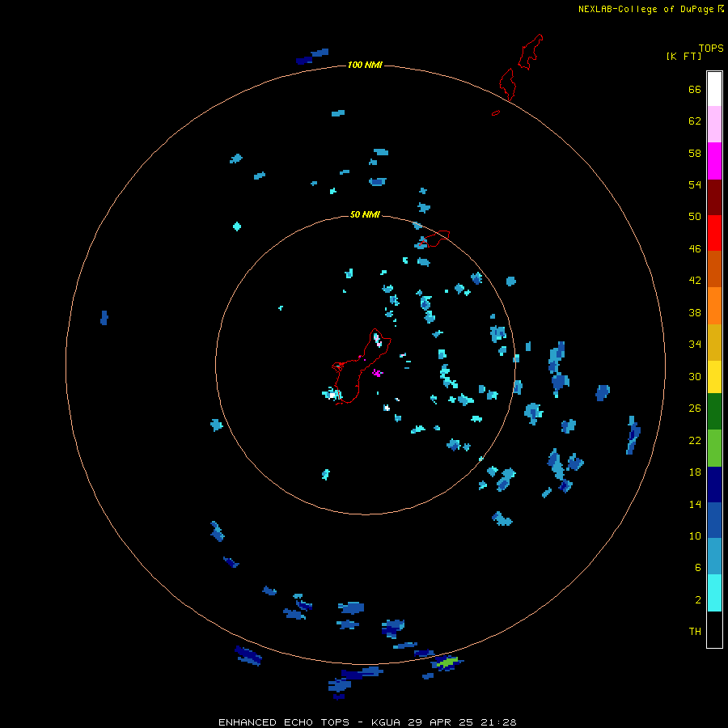Click the '100 NMI' range ring label

pyautogui.click(x=365, y=65)
